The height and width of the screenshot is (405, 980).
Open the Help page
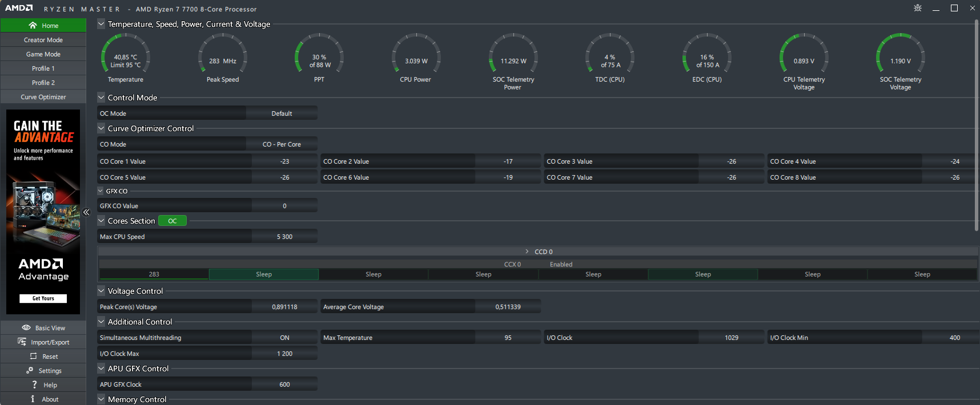tap(43, 384)
